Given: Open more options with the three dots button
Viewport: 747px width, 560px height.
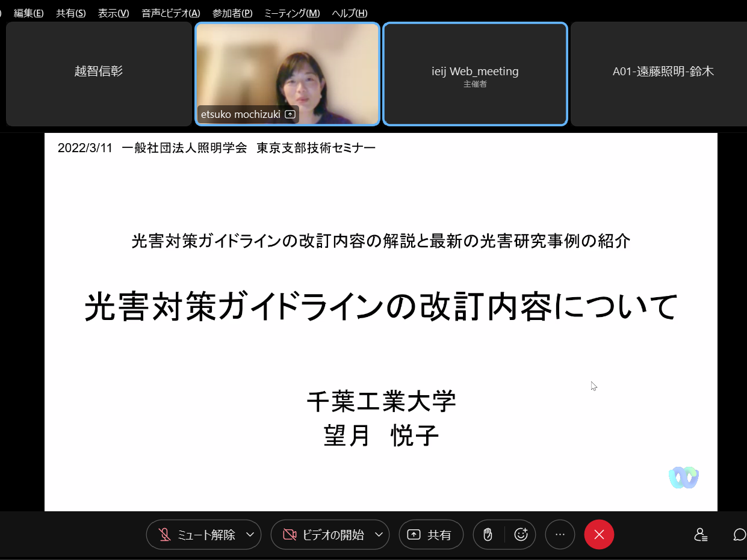Looking at the screenshot, I should point(560,535).
